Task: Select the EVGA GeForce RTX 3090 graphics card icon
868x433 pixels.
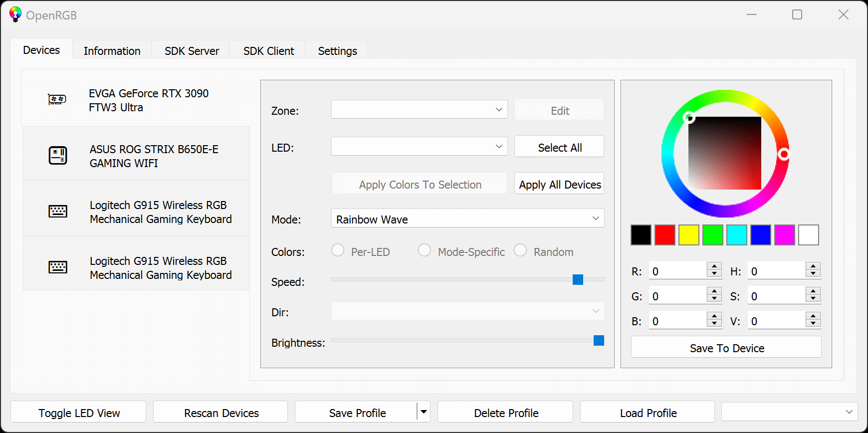Action: click(x=57, y=99)
